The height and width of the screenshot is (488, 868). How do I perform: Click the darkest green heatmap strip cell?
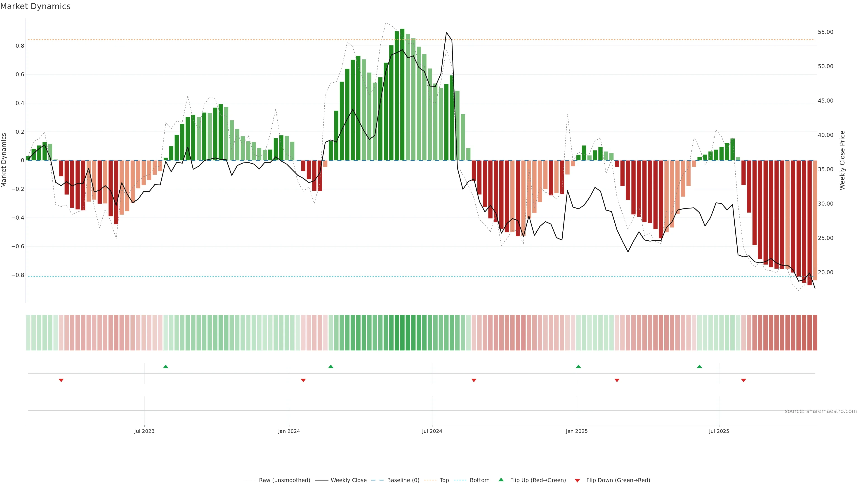tap(402, 333)
